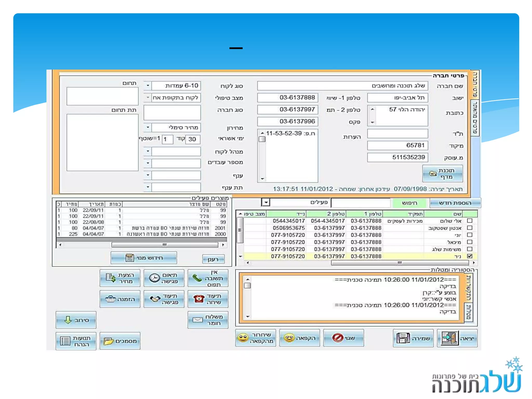
Task: Open the Documents (מסמכים) folder icon
Action: 108,341
